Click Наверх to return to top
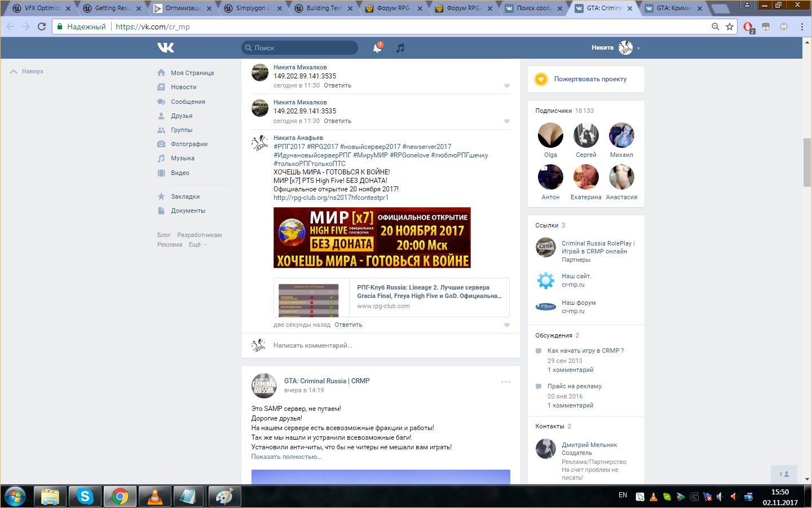 (x=27, y=72)
